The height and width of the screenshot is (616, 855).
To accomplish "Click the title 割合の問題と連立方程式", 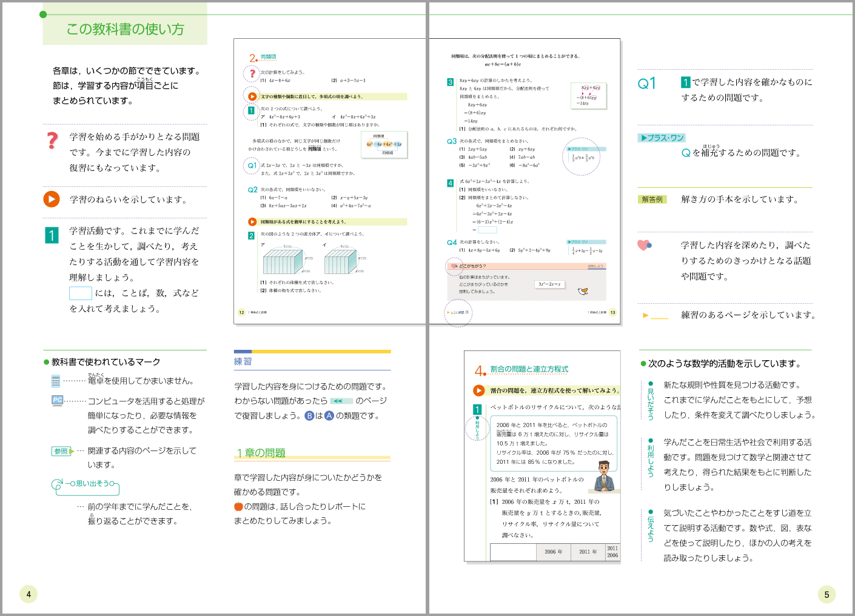I will 529,369.
